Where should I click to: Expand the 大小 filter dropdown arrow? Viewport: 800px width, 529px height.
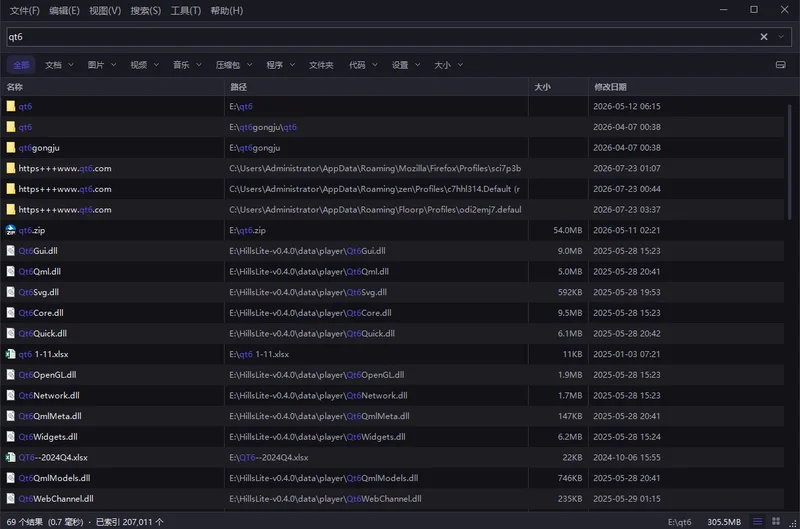(460, 65)
